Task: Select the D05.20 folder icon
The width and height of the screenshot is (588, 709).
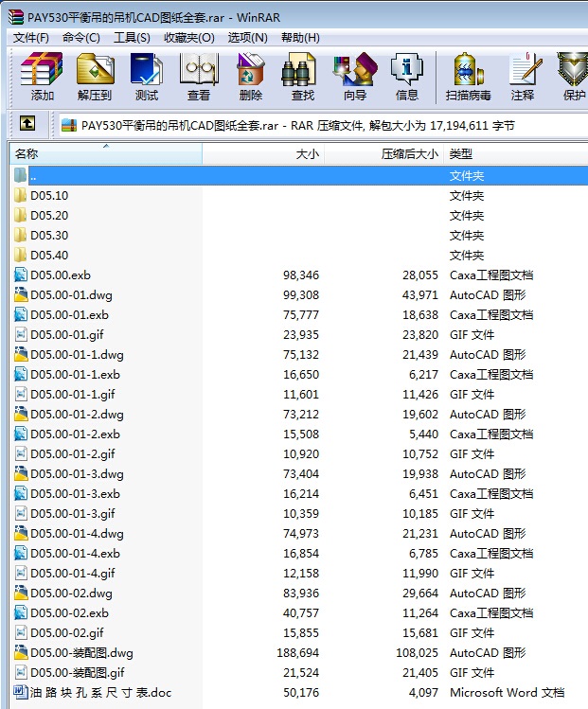Action: coord(20,215)
